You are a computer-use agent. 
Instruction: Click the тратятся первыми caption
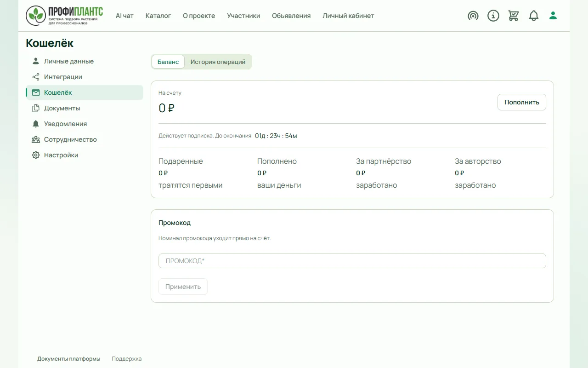(191, 185)
